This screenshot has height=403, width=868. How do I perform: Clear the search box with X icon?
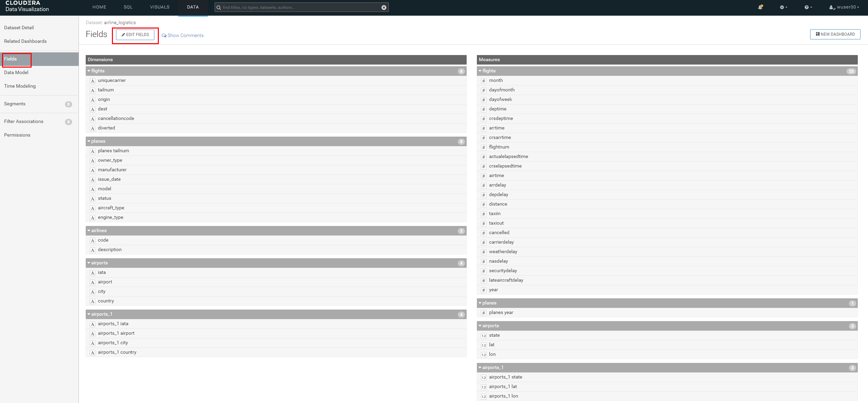coord(384,7)
